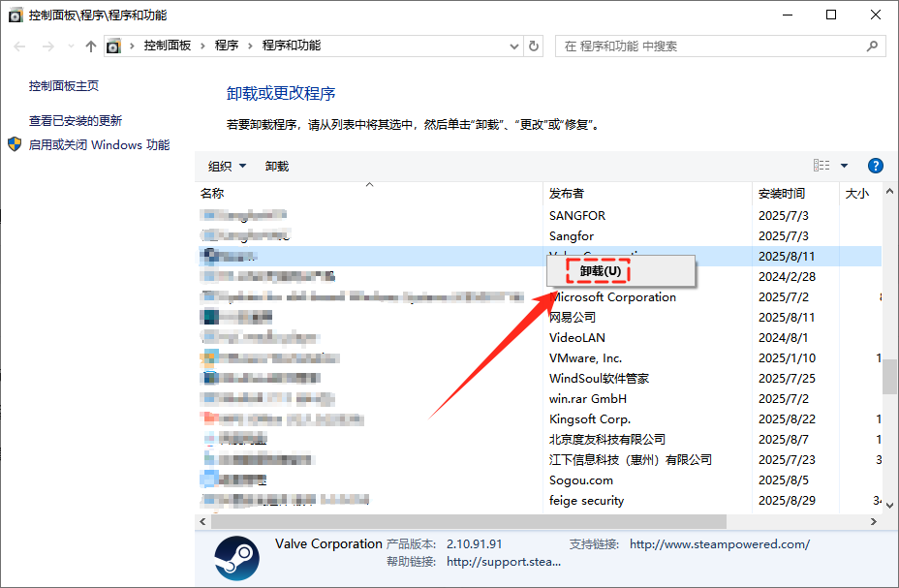This screenshot has height=588, width=899.
Task: Open http://support.stea... help link
Action: [504, 562]
